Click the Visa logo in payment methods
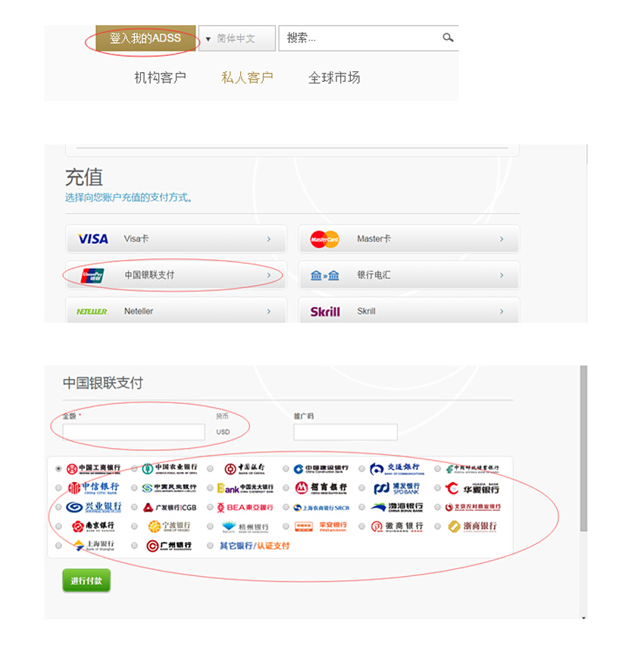644x670 pixels. [x=93, y=239]
